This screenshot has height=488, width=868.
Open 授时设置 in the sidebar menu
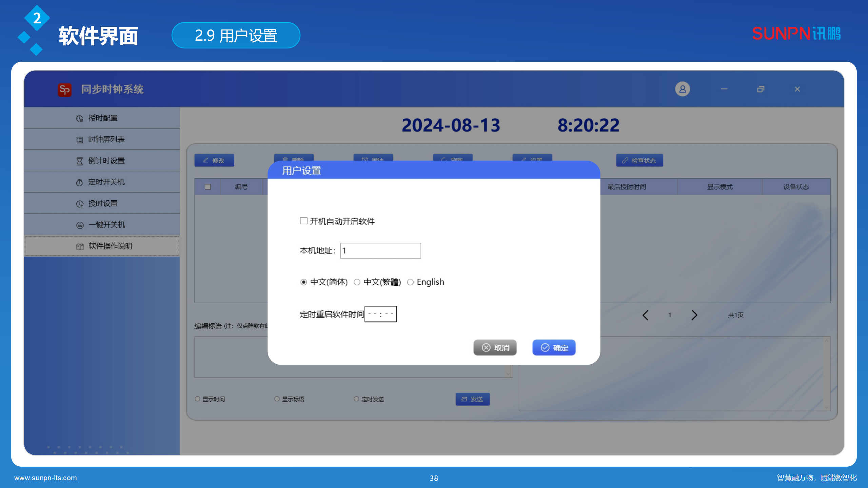pos(102,203)
